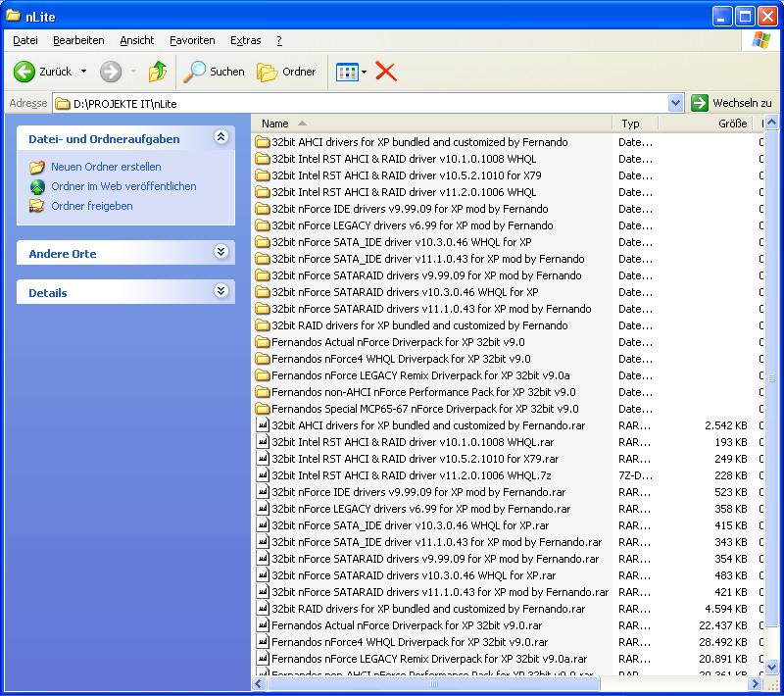
Task: Click the views (Ansichten) grid icon
Action: coord(347,72)
